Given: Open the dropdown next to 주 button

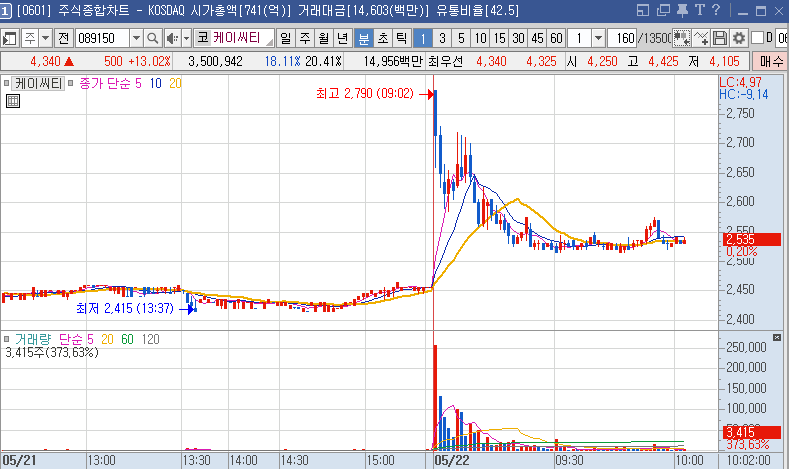Looking at the screenshot, I should [46, 38].
